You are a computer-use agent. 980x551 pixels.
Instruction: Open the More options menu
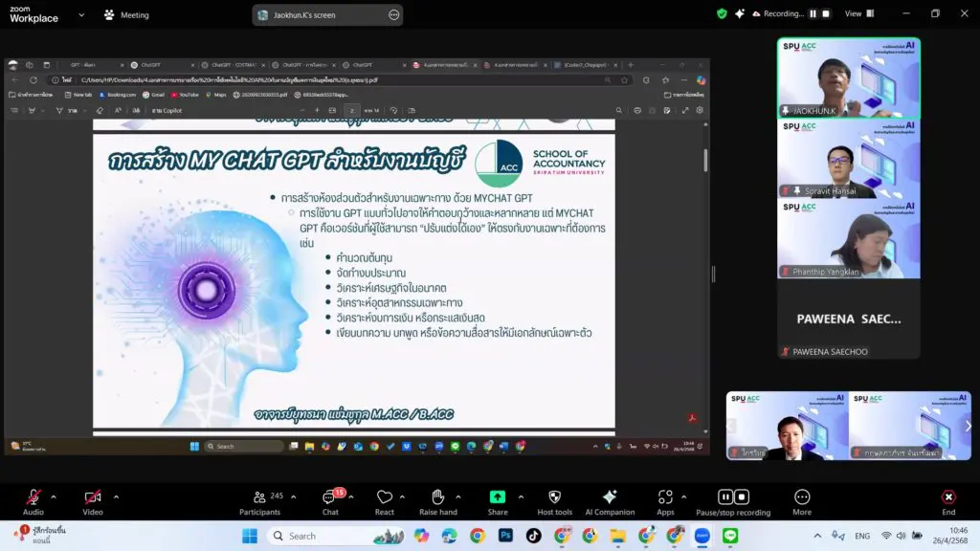[x=802, y=502]
